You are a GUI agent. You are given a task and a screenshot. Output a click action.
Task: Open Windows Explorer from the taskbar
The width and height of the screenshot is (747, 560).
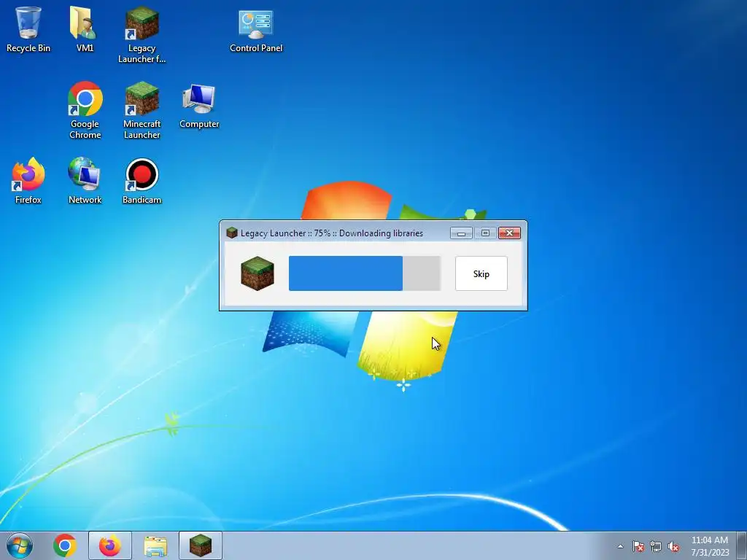[155, 545]
